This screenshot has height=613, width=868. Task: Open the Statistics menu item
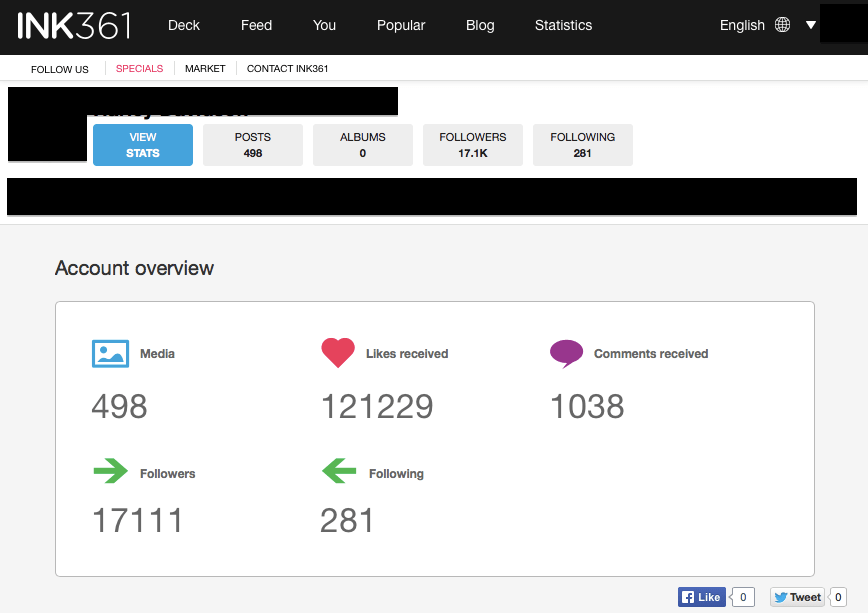pyautogui.click(x=563, y=26)
